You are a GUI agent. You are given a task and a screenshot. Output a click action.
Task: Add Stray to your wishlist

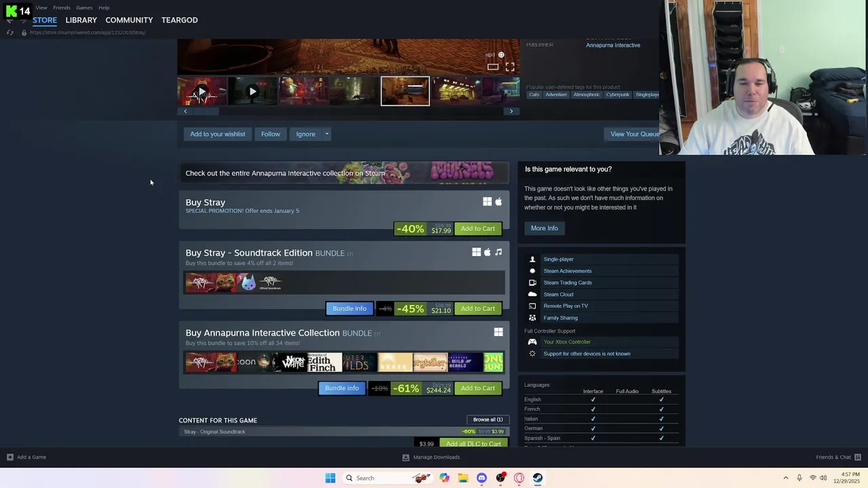click(218, 134)
